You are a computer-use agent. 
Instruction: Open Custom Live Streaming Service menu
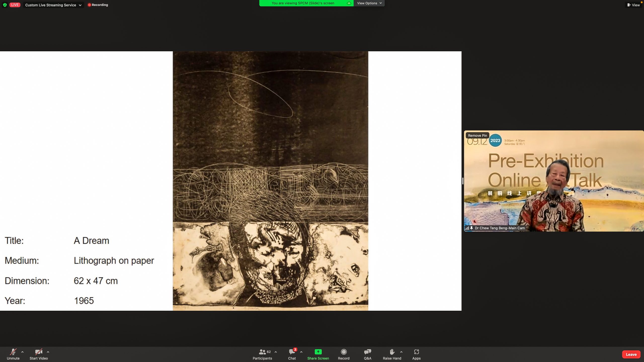(53, 5)
